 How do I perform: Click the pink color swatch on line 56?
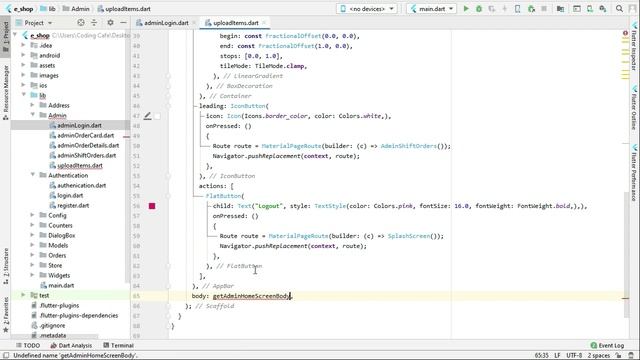point(152,206)
